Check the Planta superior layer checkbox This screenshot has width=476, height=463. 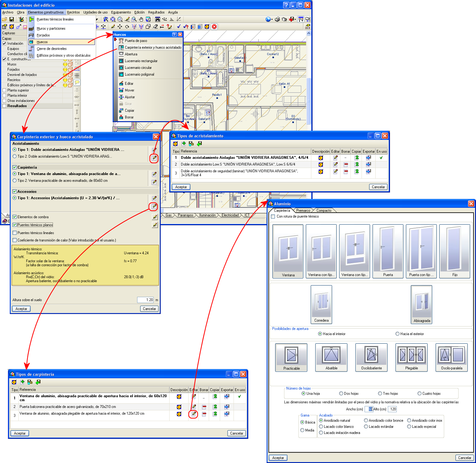4,90
